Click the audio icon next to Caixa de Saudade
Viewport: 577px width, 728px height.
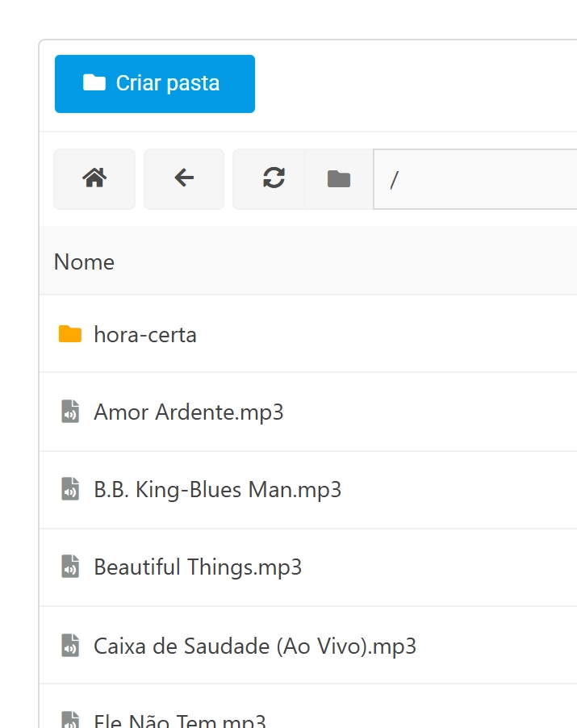click(x=70, y=645)
